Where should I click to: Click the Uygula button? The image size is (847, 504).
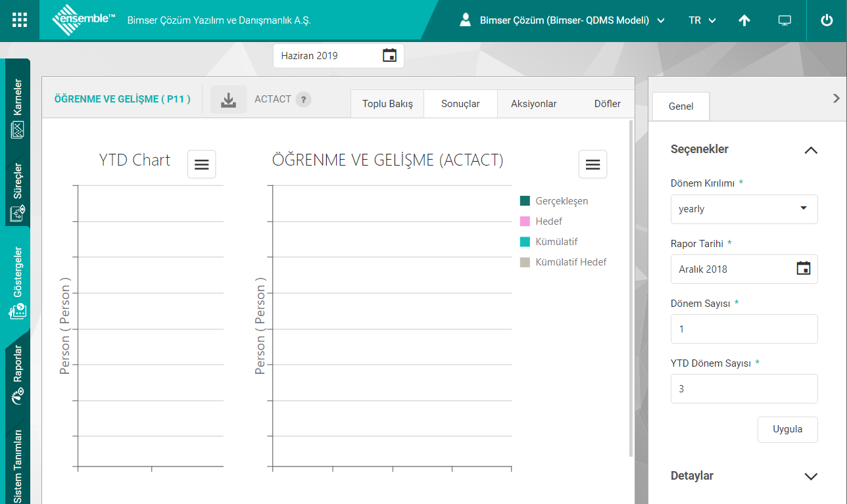pos(787,429)
